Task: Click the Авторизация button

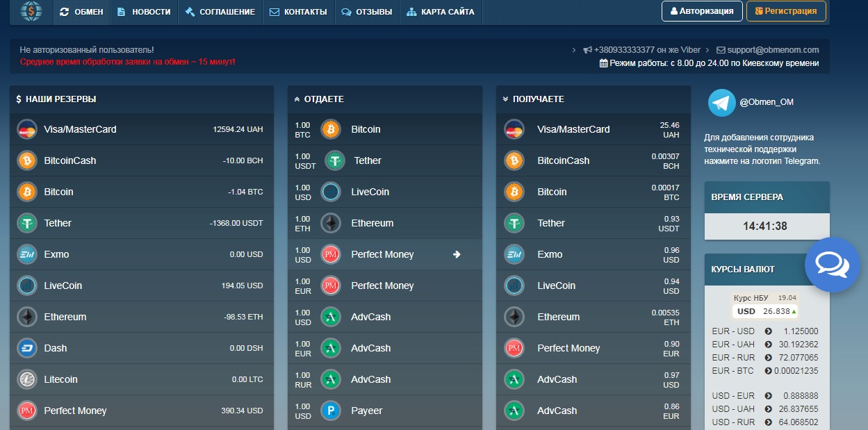Action: tap(702, 11)
